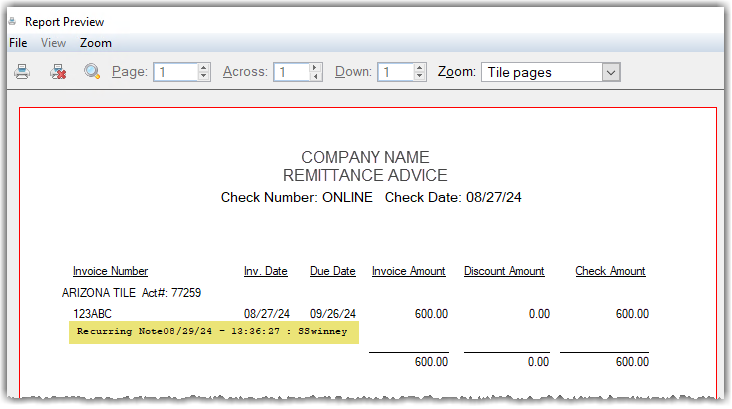Click the Report Preview window title

(64, 22)
